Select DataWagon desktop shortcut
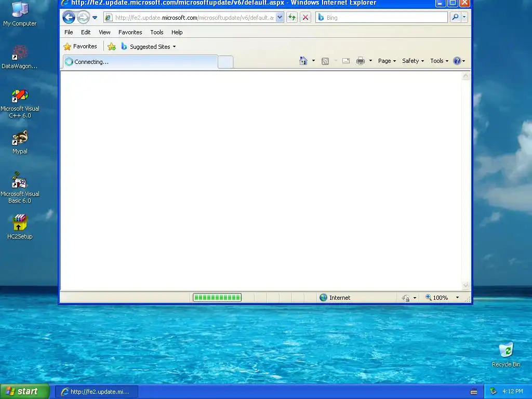 [x=20, y=57]
